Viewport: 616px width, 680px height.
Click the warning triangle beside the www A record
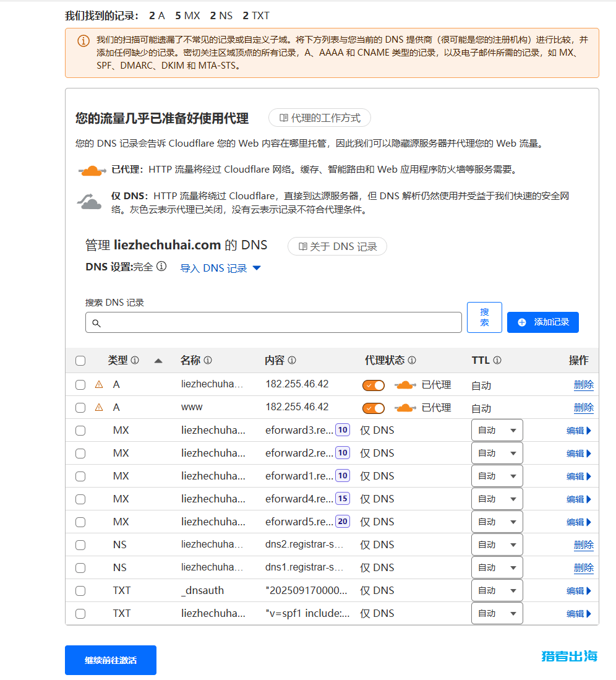[100, 407]
